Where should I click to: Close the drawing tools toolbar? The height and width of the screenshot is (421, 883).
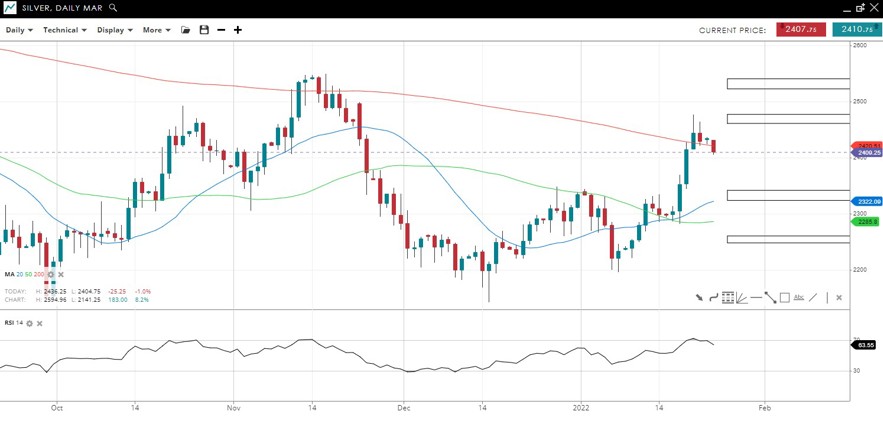pyautogui.click(x=838, y=297)
